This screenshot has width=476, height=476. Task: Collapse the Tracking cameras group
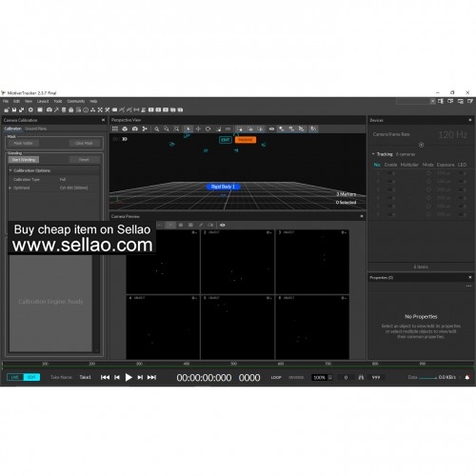(373, 154)
